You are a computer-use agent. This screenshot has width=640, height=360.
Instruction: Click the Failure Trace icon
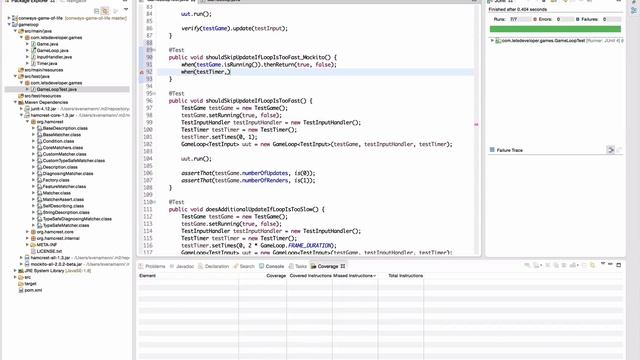click(492, 150)
